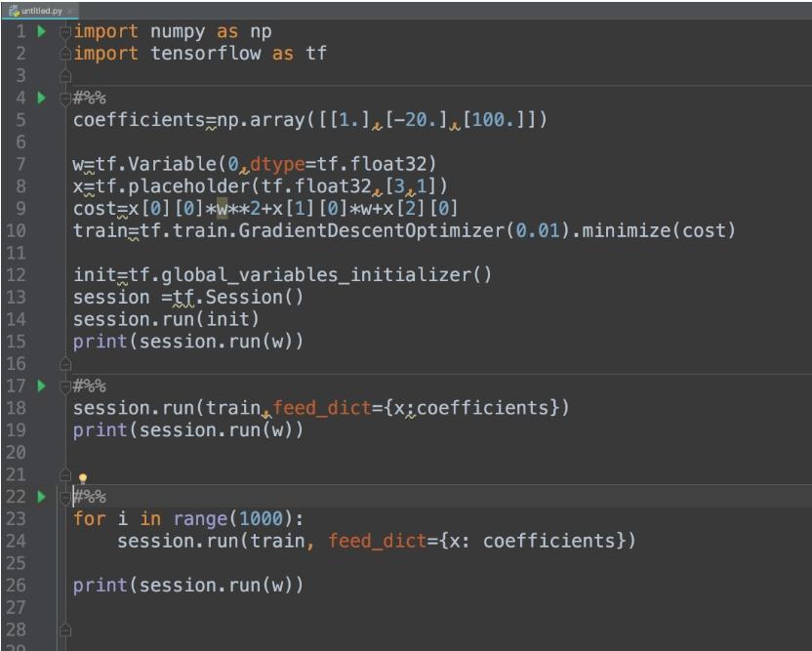Click '#%%' cell marker on line 4
The height and width of the screenshot is (651, 812).
[90, 99]
